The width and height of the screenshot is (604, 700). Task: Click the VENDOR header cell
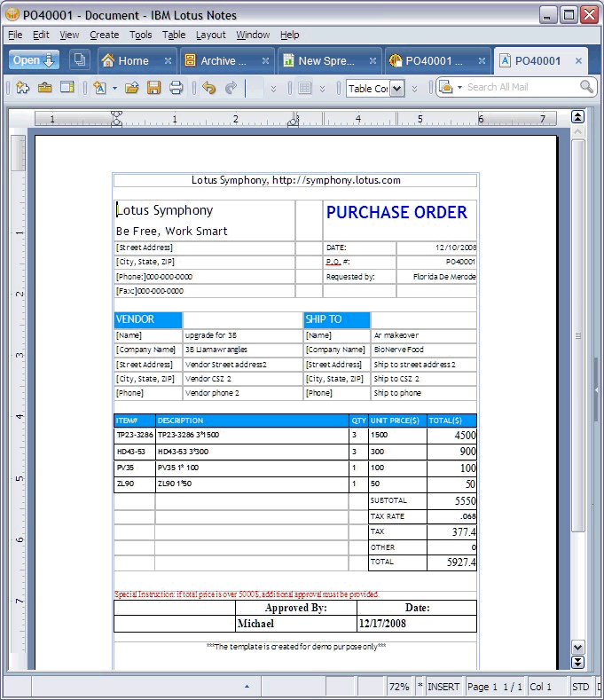coord(148,319)
